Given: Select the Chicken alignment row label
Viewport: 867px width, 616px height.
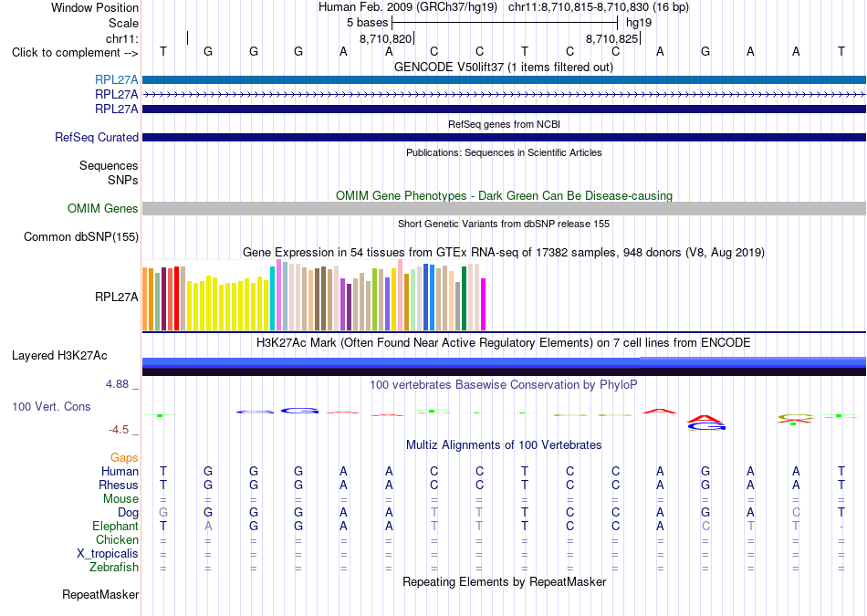Looking at the screenshot, I should pos(117,539).
